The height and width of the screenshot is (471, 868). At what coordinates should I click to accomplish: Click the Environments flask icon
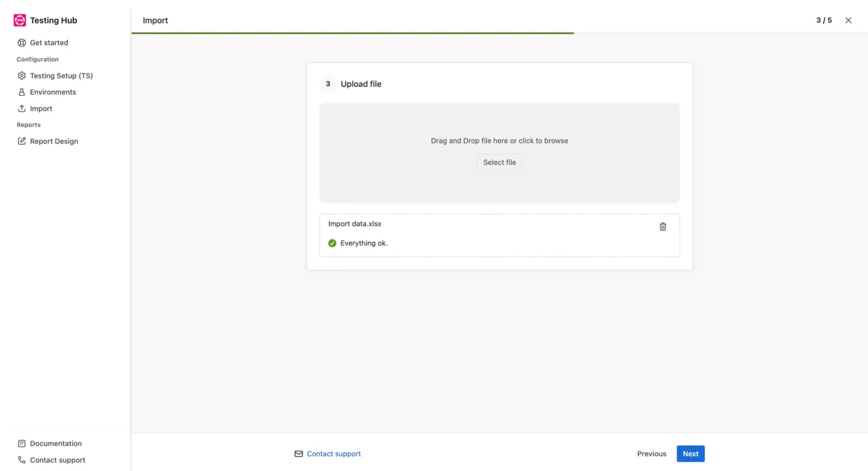[22, 92]
